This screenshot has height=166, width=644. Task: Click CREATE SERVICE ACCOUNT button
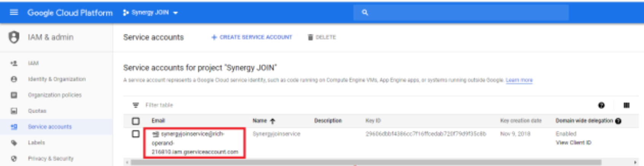click(252, 37)
